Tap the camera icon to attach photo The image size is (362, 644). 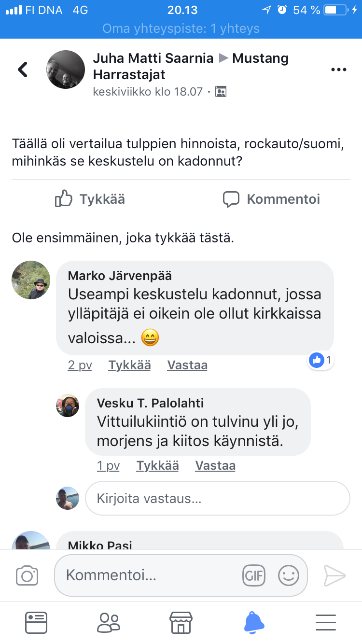coord(27,575)
